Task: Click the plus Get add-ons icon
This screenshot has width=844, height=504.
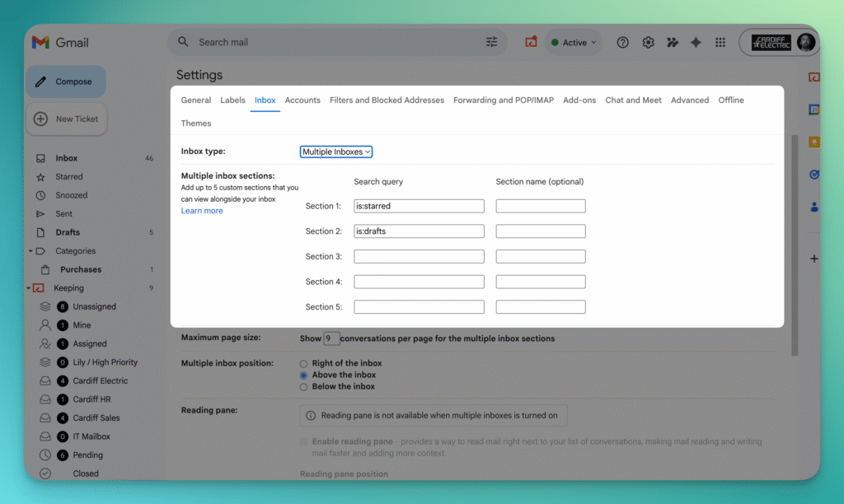Action: click(x=814, y=259)
